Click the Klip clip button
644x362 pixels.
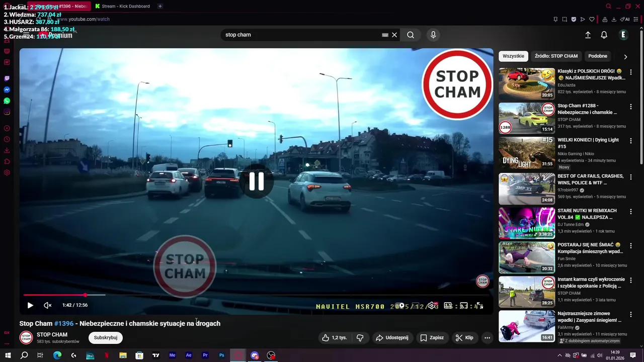pos(464,338)
